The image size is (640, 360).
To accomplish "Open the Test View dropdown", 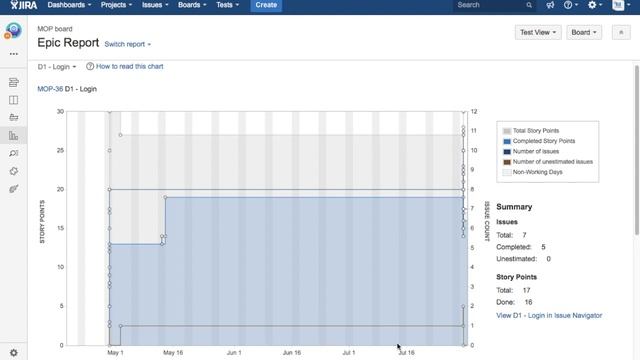I will (x=538, y=32).
